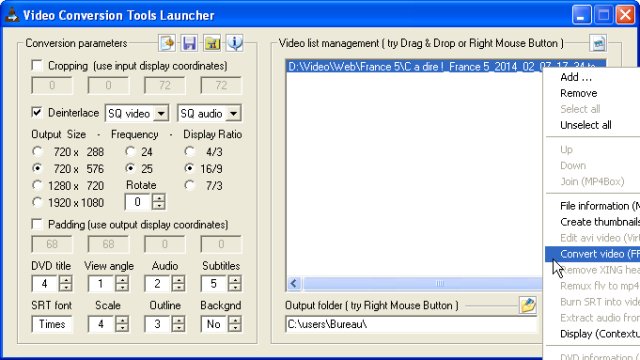Uncheck the Deinterlace checkbox
Screen dimensions: 640x360
coord(37,113)
